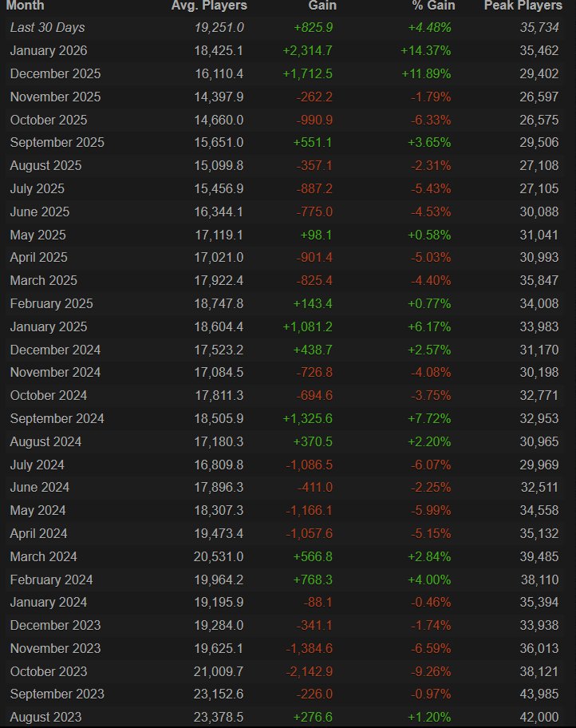Select the October 2025 month label
This screenshot has width=576, height=728.
point(49,120)
